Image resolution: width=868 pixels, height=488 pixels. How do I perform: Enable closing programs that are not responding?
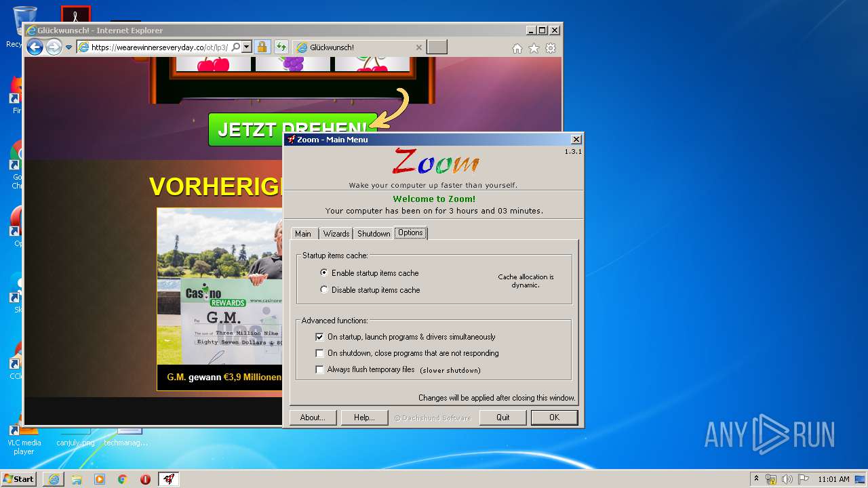pos(407,353)
